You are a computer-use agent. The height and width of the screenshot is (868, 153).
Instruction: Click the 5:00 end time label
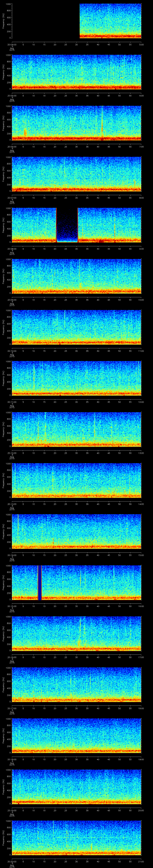click(141, 44)
